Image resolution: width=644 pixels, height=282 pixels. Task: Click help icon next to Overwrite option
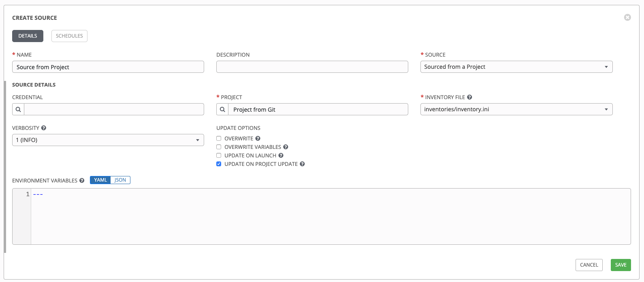click(x=258, y=138)
